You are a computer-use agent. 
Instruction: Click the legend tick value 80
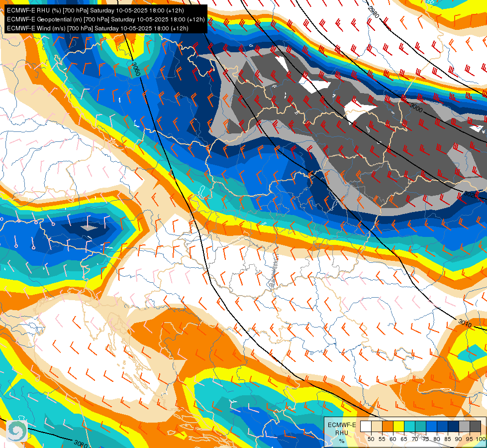click(437, 439)
